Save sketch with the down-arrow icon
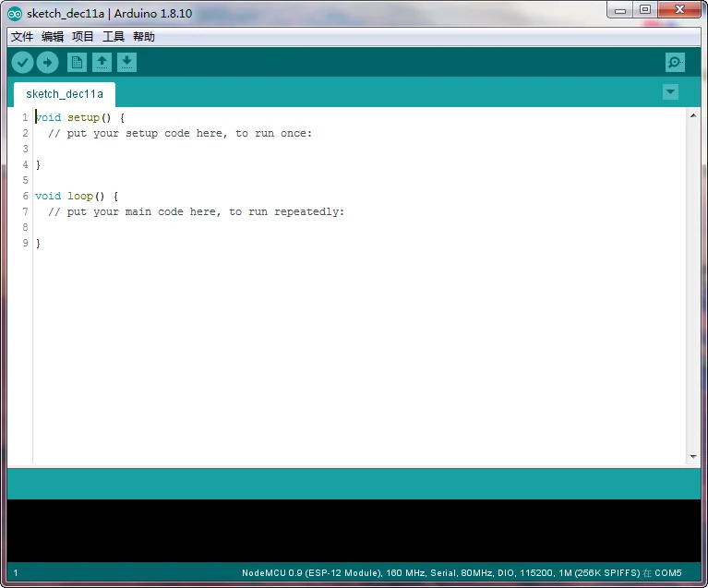 click(x=126, y=63)
